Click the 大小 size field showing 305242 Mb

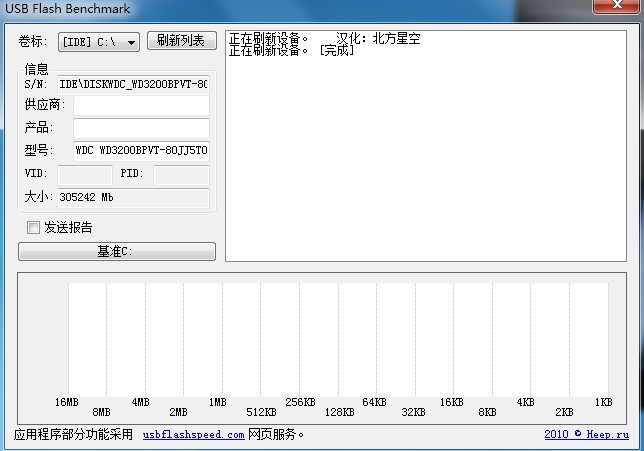132,198
